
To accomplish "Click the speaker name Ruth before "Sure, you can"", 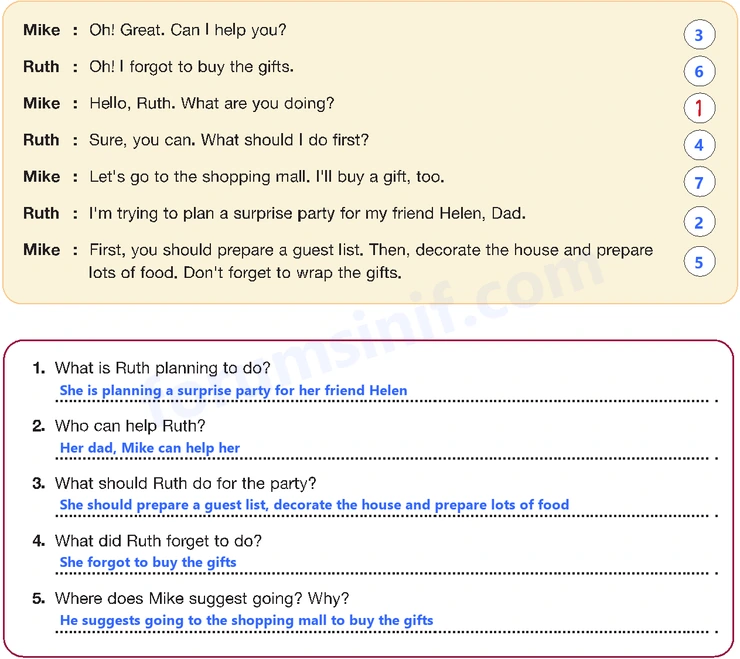I will coord(41,140).
